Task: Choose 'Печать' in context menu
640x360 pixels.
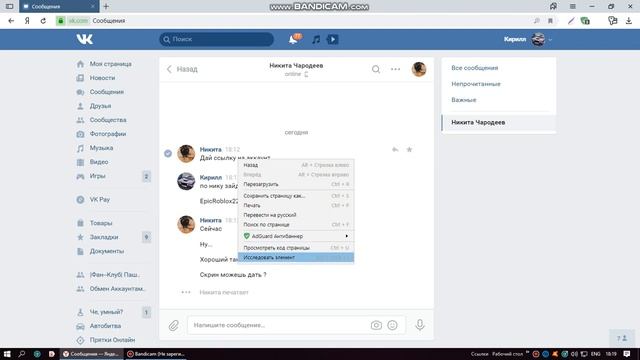Action: (x=296, y=205)
